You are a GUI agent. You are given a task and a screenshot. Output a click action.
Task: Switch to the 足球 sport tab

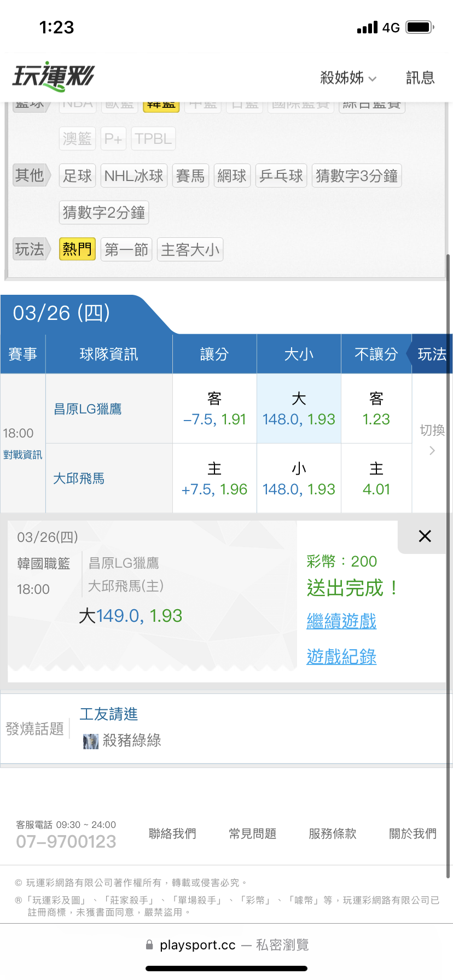[77, 176]
